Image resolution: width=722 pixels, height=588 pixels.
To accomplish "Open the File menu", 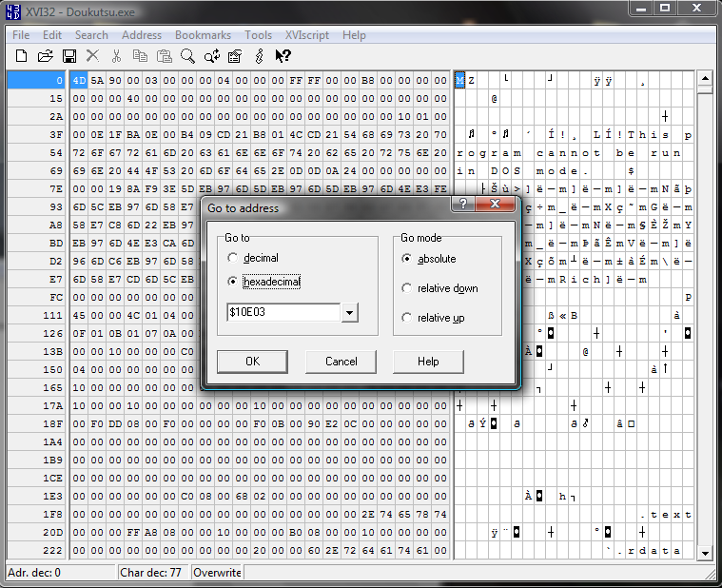I will click(x=21, y=35).
